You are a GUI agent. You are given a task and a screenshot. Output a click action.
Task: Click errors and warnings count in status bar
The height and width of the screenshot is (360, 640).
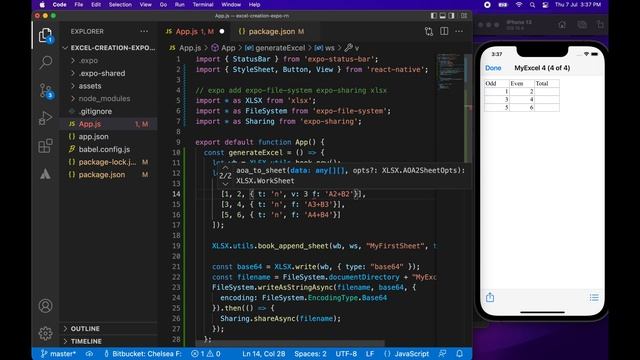[206, 354]
